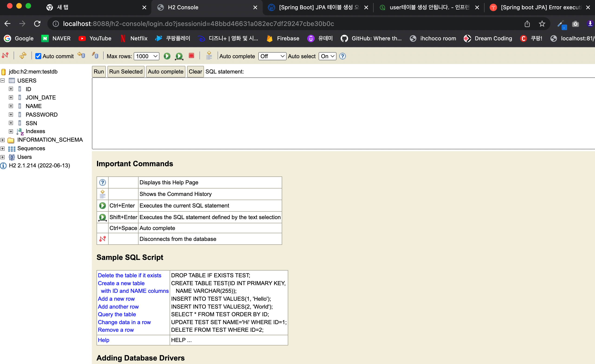Click the 'Add a new row' link
The height and width of the screenshot is (364, 595).
click(x=116, y=299)
